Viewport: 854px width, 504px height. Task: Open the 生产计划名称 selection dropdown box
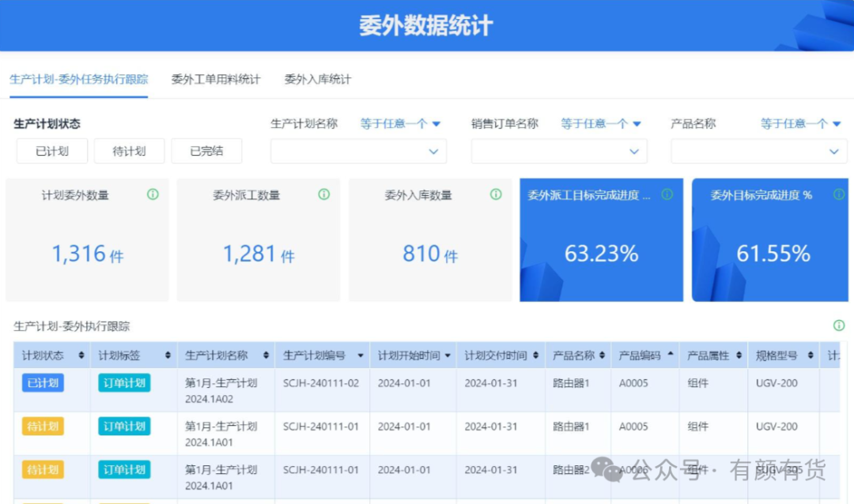coord(358,151)
